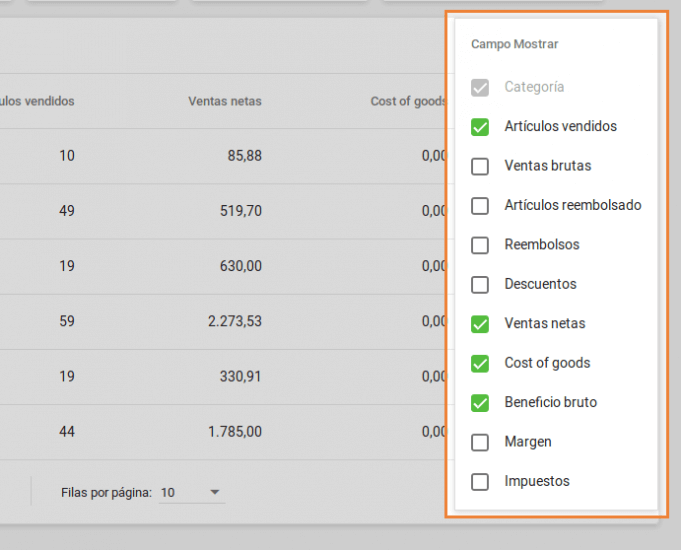Image resolution: width=681 pixels, height=550 pixels.
Task: Hide the Beneficio bruto column checkbox
Action: coord(480,403)
